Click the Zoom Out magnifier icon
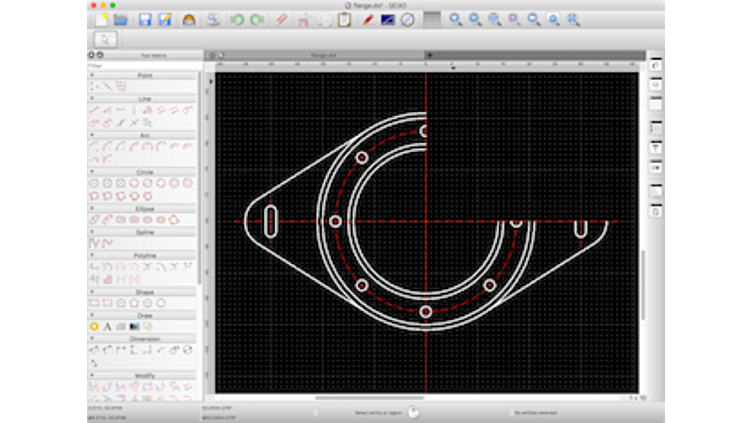This screenshot has width=752, height=423. (475, 19)
